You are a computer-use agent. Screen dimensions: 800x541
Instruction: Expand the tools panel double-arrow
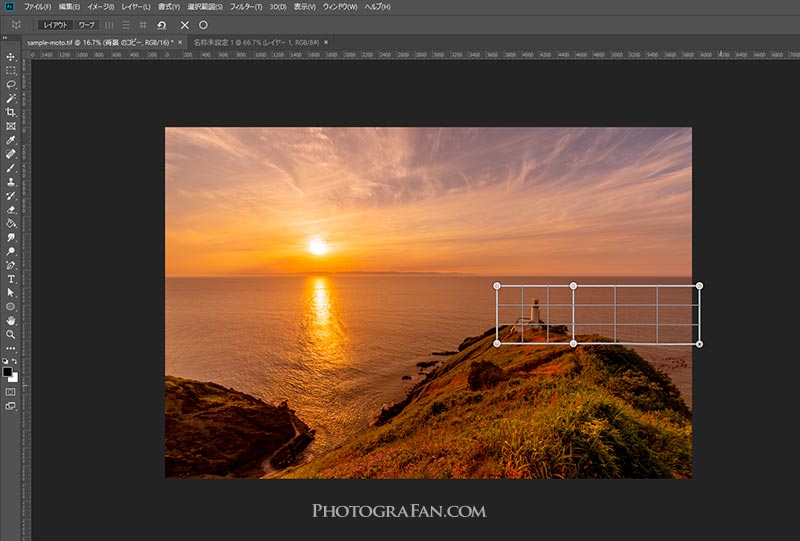[x=5, y=38]
